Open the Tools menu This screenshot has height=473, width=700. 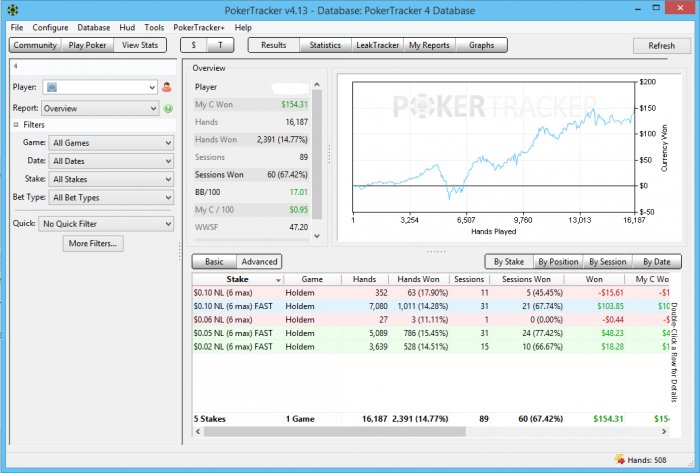(x=154, y=27)
